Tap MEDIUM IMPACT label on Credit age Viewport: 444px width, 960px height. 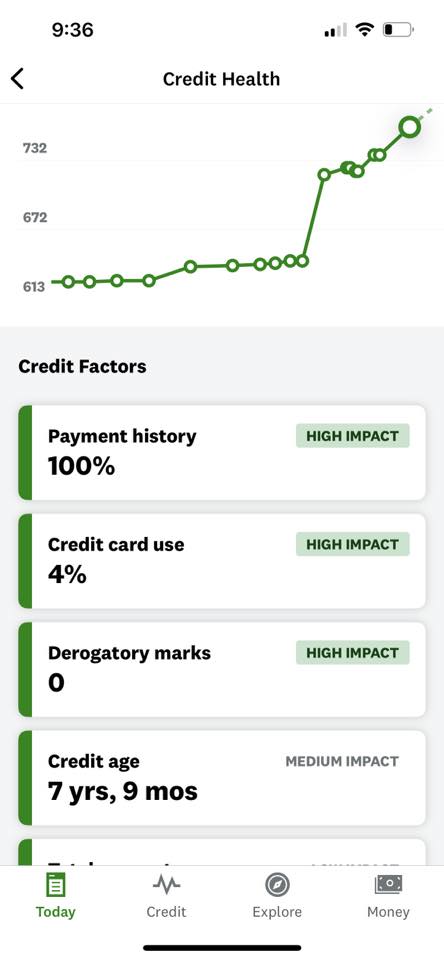coord(342,762)
